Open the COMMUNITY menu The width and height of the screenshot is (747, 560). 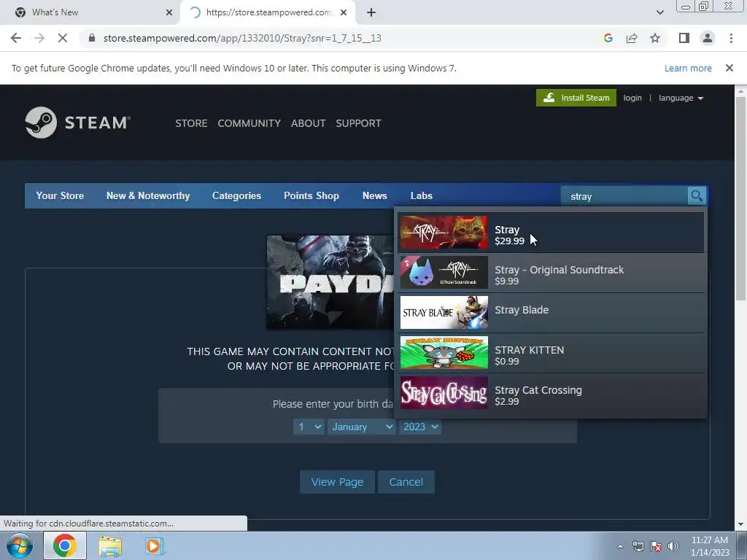coord(249,123)
